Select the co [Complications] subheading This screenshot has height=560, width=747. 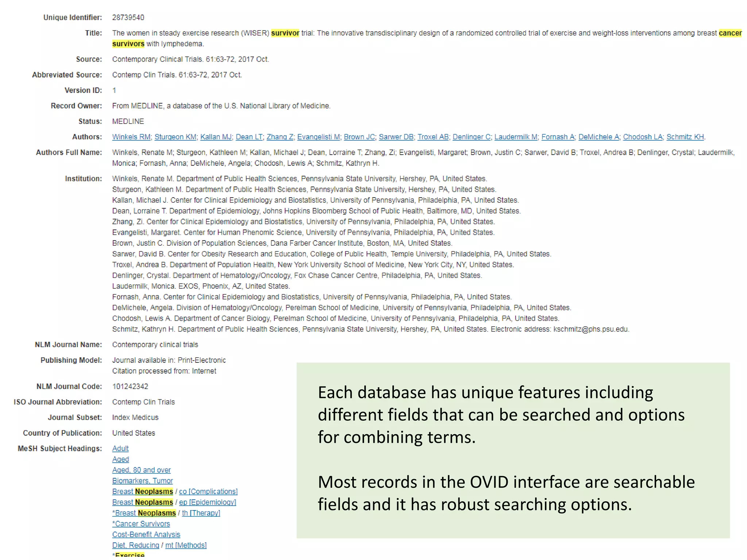[208, 491]
